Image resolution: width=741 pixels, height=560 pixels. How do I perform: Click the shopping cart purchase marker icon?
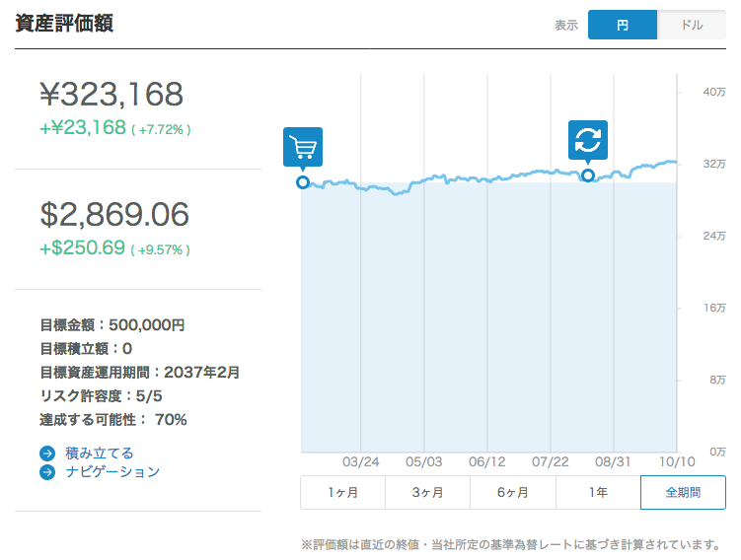(x=303, y=147)
